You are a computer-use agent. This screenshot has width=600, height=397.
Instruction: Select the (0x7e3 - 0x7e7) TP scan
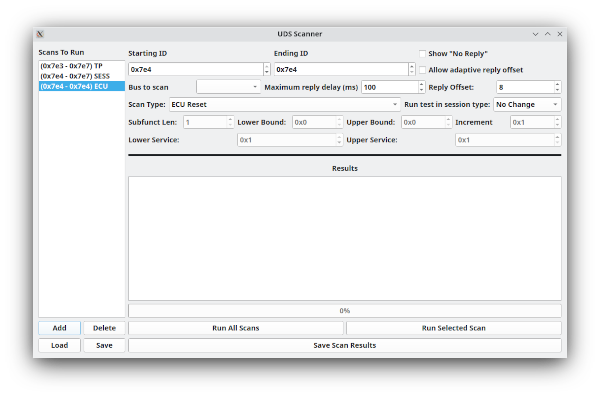click(x=82, y=66)
